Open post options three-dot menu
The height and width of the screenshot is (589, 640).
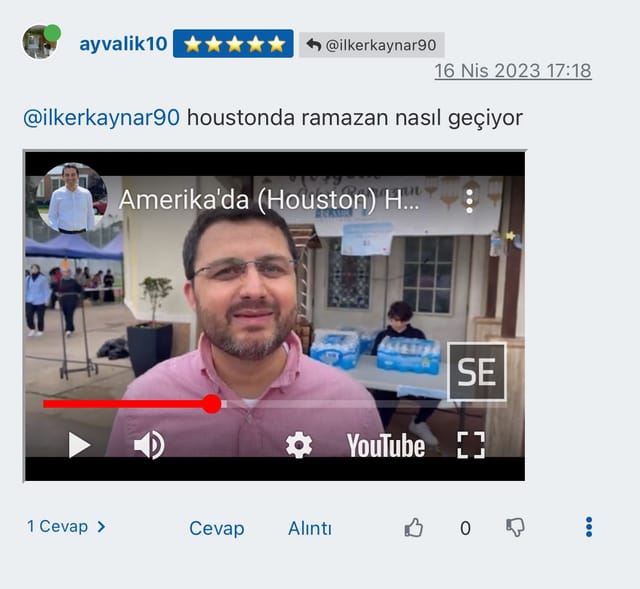click(589, 527)
